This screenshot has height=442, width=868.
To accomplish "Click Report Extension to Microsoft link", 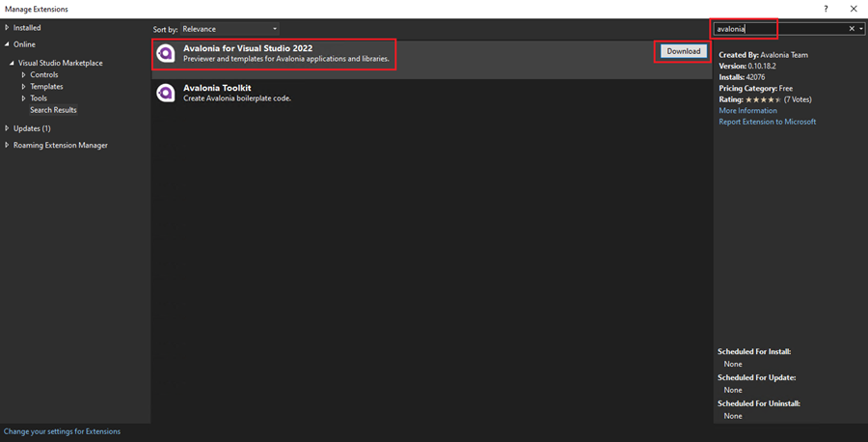I will pos(768,122).
